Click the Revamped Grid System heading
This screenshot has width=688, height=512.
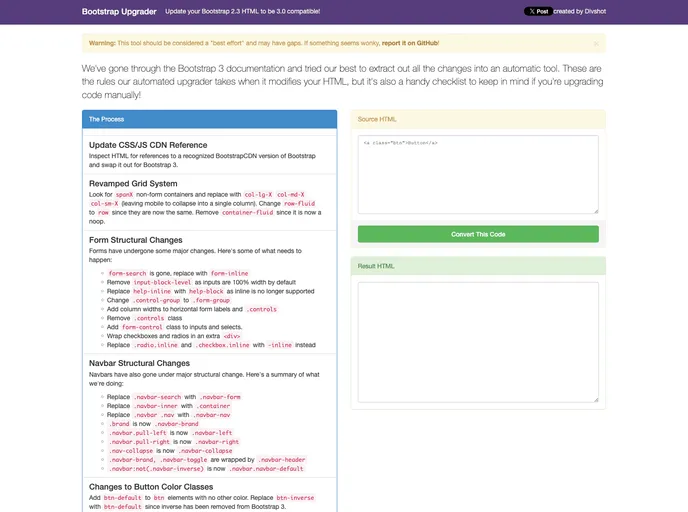click(133, 184)
